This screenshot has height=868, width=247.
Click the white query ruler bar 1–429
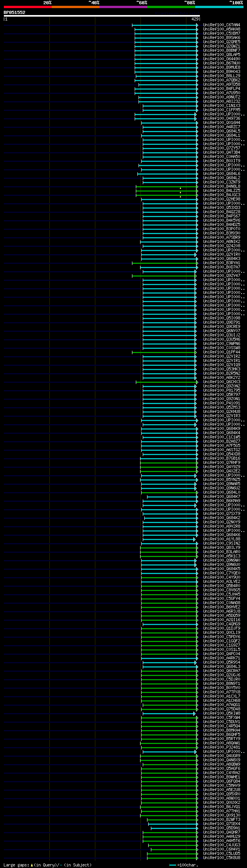pyautogui.click(x=102, y=16)
